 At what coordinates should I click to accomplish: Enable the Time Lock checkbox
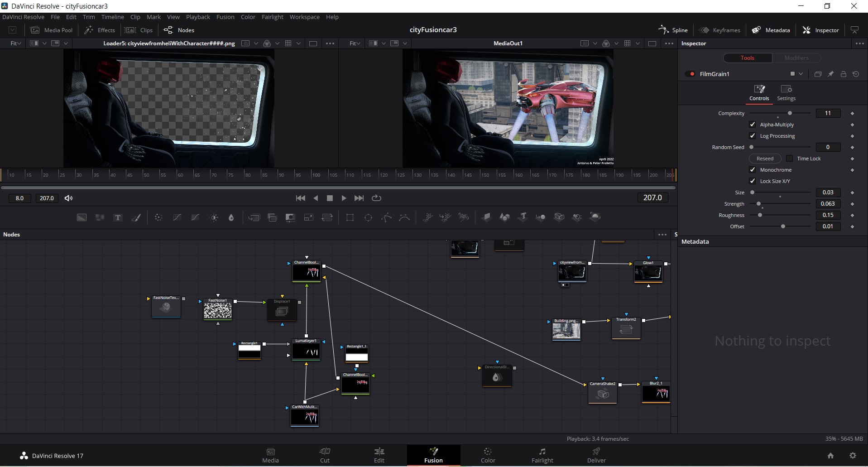[x=790, y=159]
